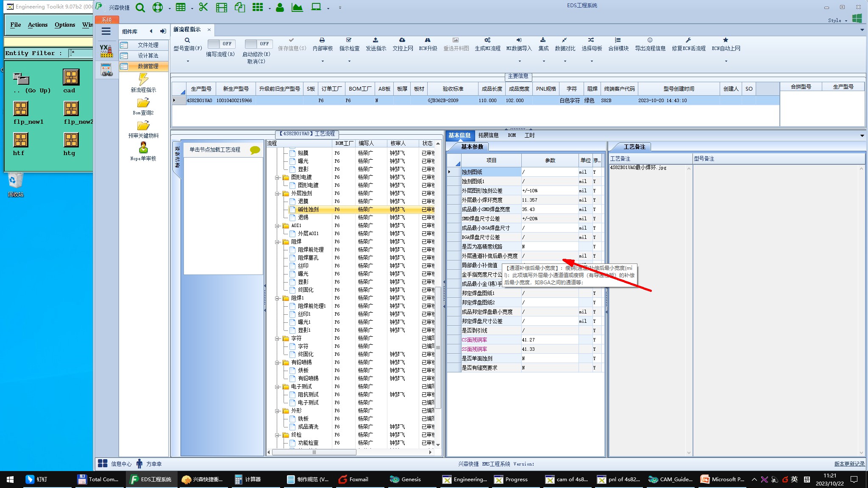Click the green search magnifier in quick access bar

click(140, 7)
